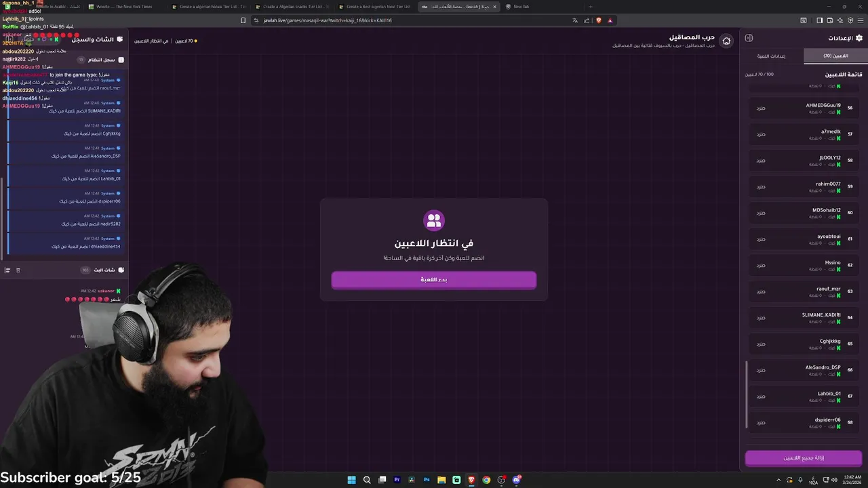Add a new browser tab with plus

coord(590,7)
